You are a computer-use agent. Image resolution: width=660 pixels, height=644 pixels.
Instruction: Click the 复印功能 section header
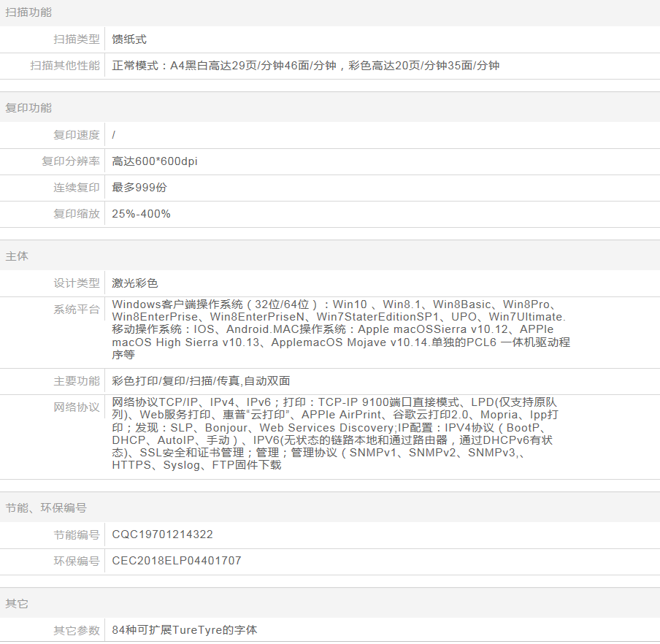(x=28, y=108)
